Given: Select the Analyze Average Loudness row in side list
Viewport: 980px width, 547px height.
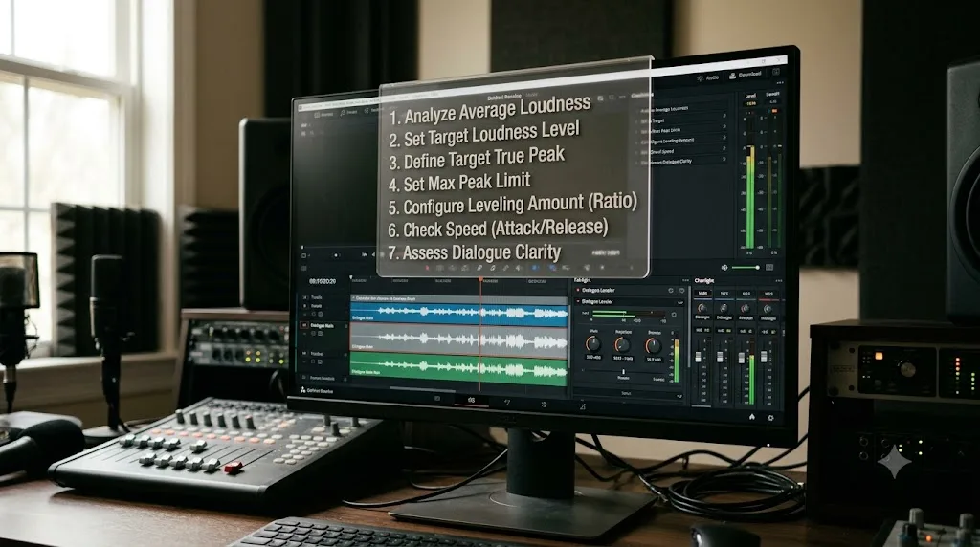Looking at the screenshot, I should coord(682,109).
